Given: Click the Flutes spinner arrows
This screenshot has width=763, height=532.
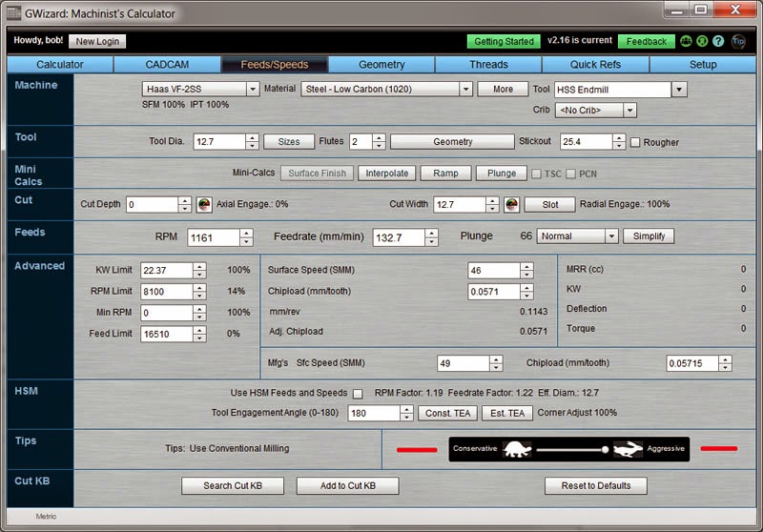Looking at the screenshot, I should [x=379, y=141].
